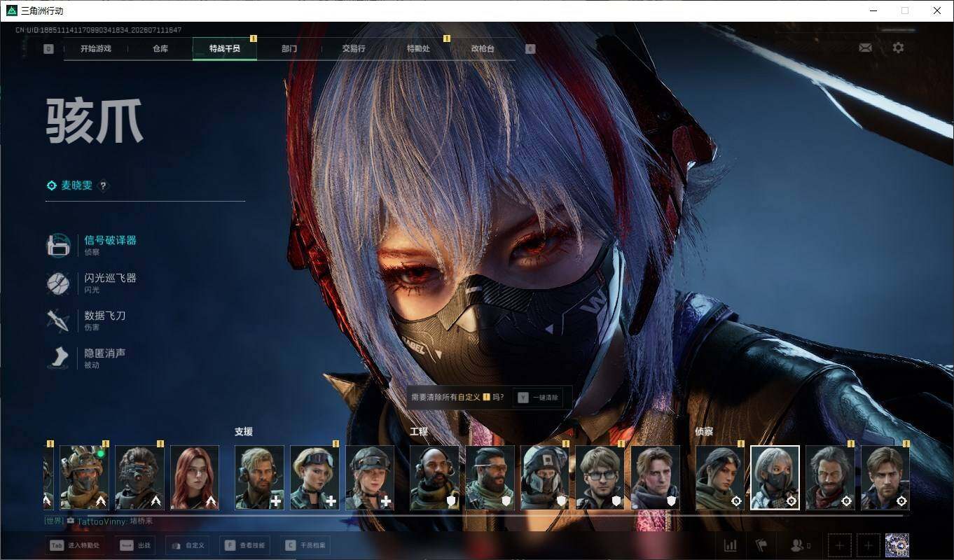Screen dimensions: 954x560
Task: Choose the first 支援 operator with headset
Action: click(259, 477)
